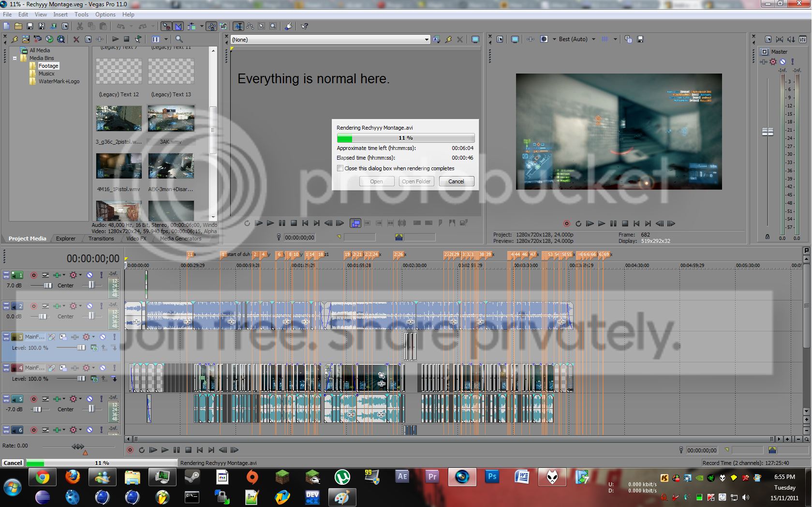The image size is (812, 507).
Task: Click the track 4 Level slider handle
Action: tap(81, 379)
